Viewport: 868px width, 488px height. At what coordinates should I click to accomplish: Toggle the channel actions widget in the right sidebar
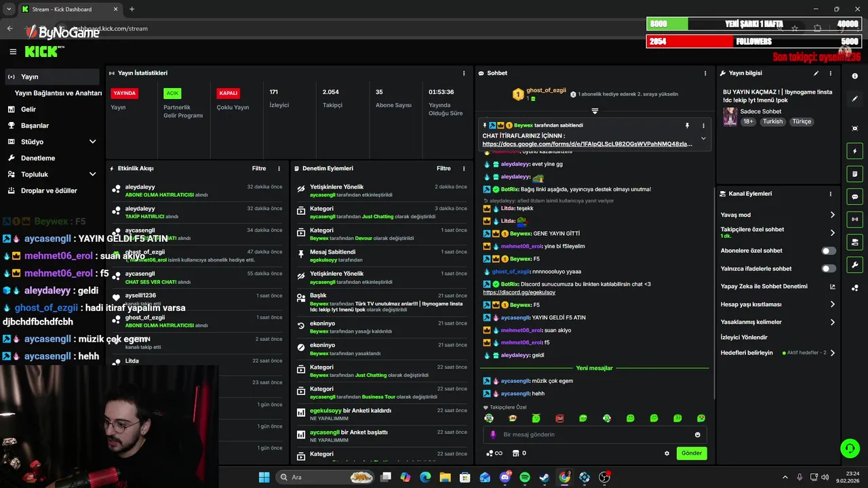tap(854, 242)
